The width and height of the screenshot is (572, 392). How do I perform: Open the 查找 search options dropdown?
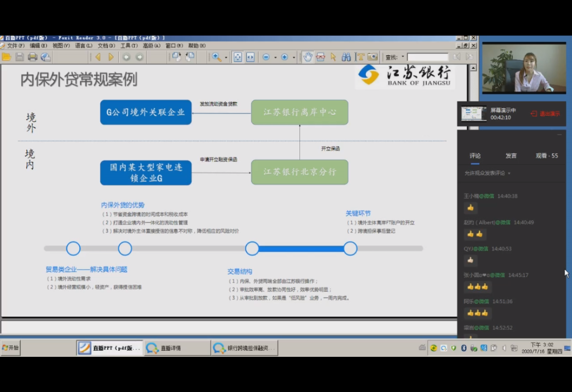tap(403, 57)
